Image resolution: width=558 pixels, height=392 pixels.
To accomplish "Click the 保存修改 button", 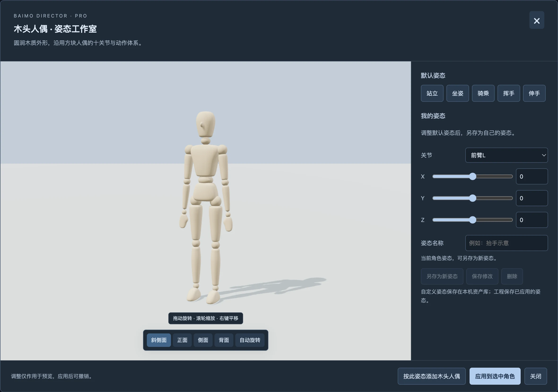I will pos(482,276).
